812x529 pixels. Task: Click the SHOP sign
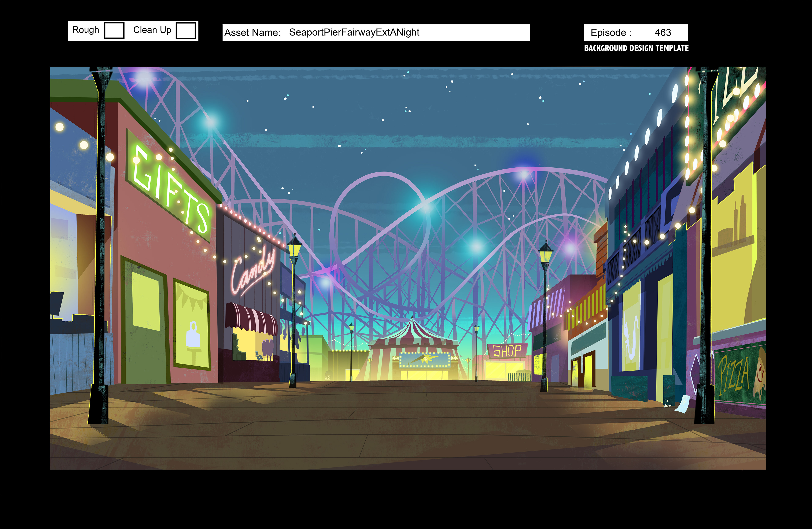pyautogui.click(x=507, y=351)
